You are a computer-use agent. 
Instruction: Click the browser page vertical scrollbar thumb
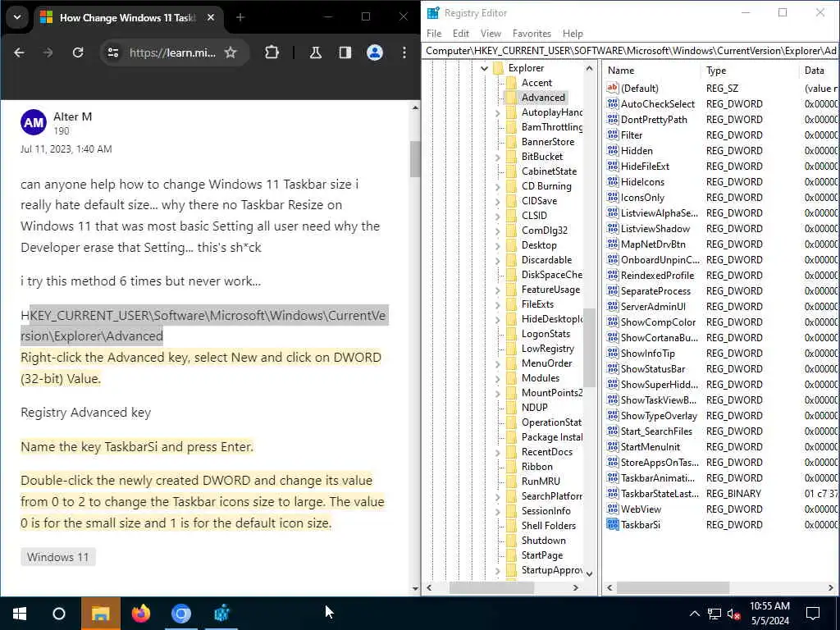click(x=415, y=159)
